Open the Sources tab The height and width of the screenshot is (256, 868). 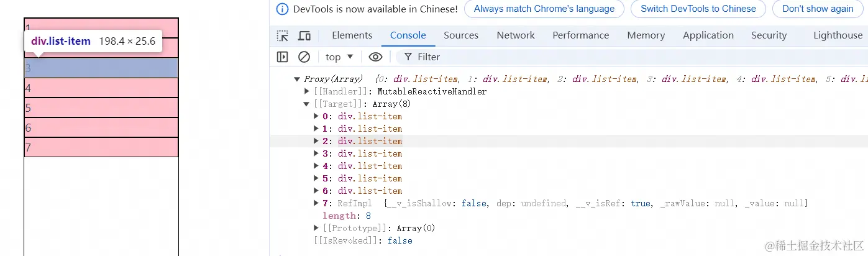click(x=461, y=35)
